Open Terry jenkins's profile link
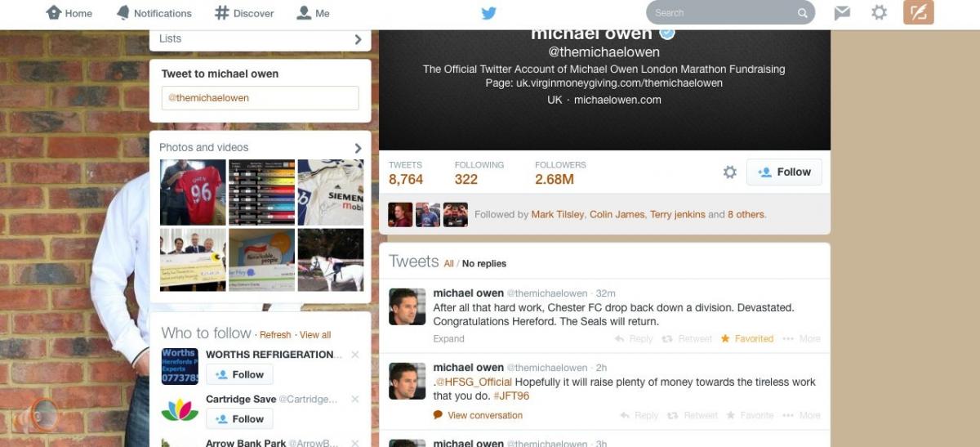 (677, 215)
